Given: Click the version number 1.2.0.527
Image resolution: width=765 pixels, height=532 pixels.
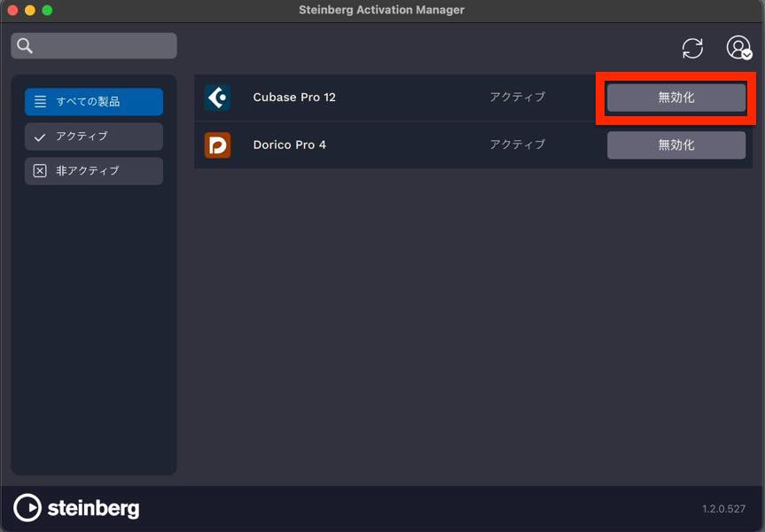Looking at the screenshot, I should 723,509.
